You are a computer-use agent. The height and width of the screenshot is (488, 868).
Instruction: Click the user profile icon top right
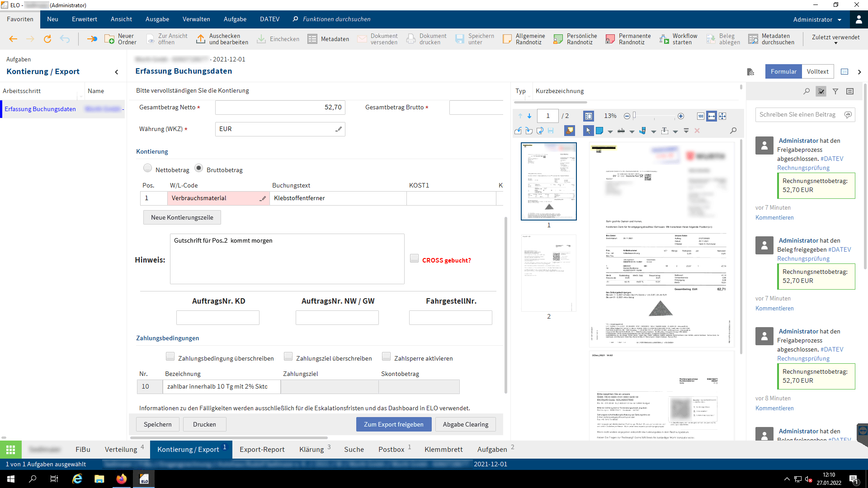859,19
